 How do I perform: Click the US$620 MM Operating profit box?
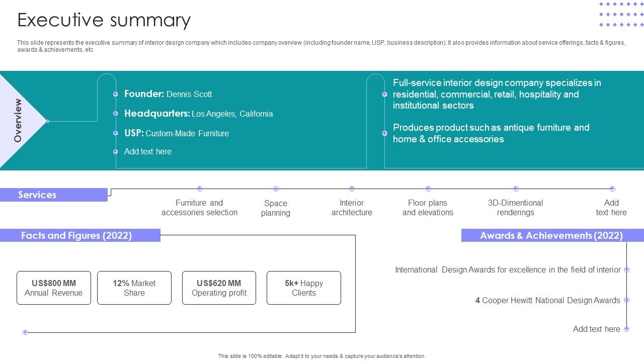coord(219,288)
